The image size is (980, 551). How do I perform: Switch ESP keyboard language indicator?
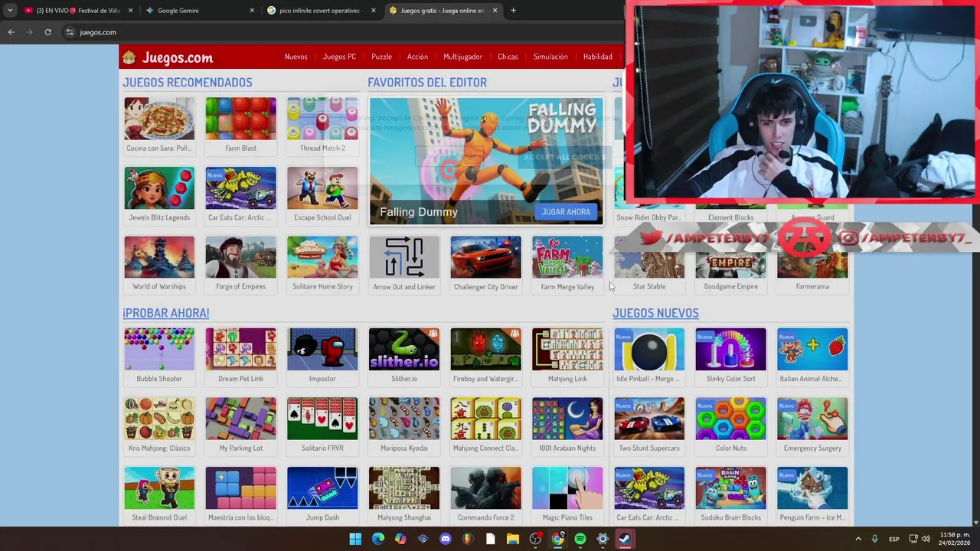pyautogui.click(x=893, y=539)
